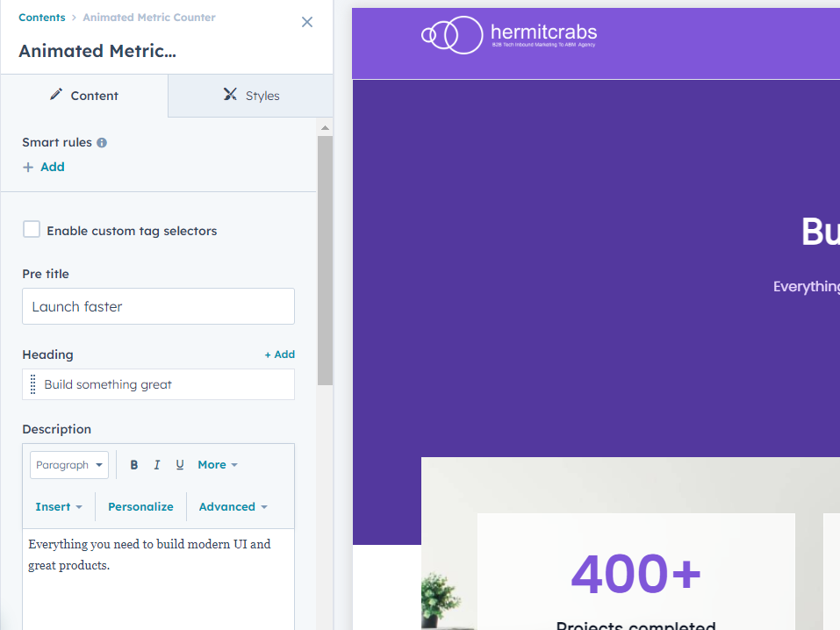Expand the More formatting dropdown
Image resolution: width=840 pixels, height=630 pixels.
pos(217,465)
